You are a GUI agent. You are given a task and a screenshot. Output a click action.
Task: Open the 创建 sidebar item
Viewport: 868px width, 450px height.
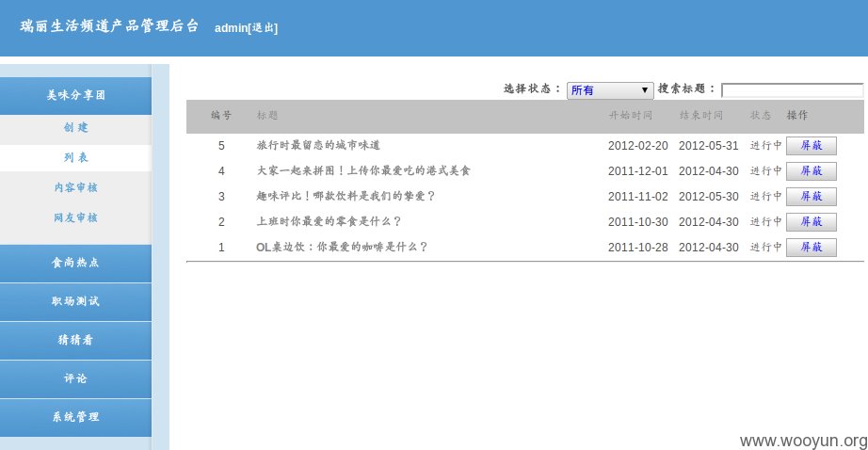coord(76,127)
